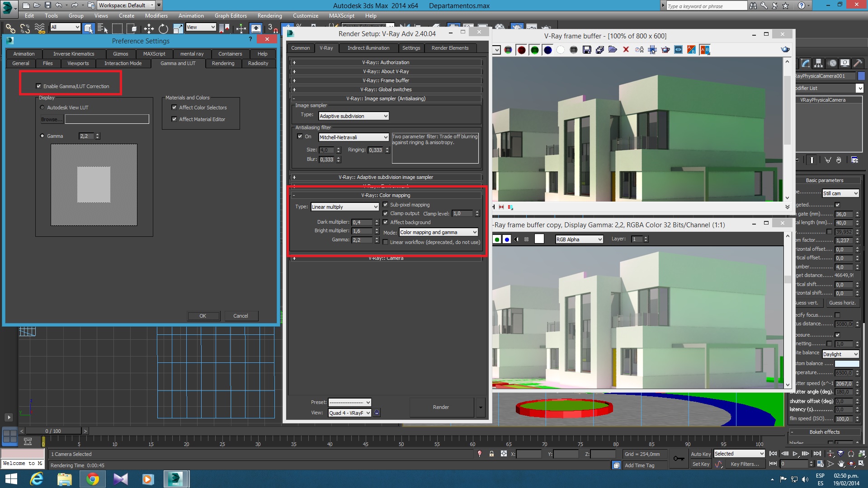
Task: Toggle the Linear workflow checkbox
Action: [x=385, y=242]
